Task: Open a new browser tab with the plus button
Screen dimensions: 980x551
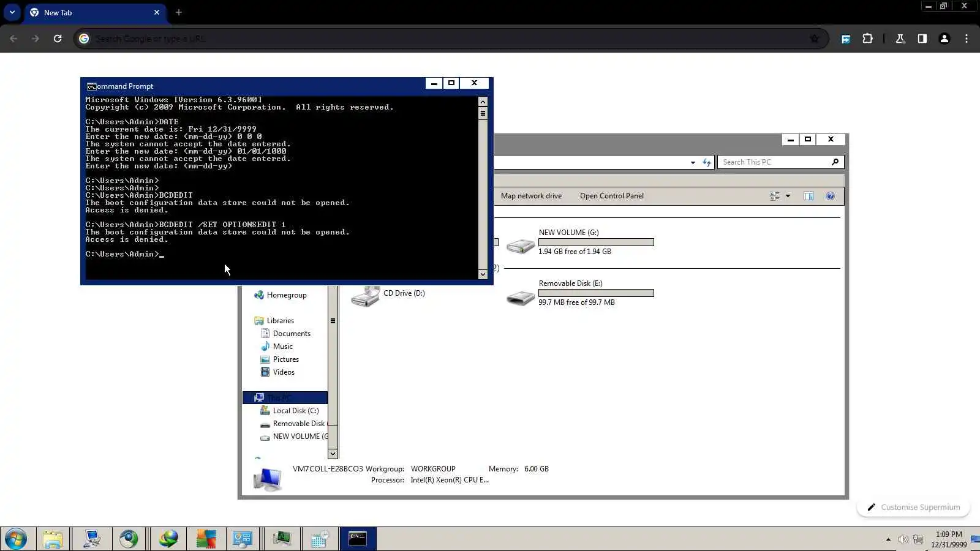Action: 179,12
